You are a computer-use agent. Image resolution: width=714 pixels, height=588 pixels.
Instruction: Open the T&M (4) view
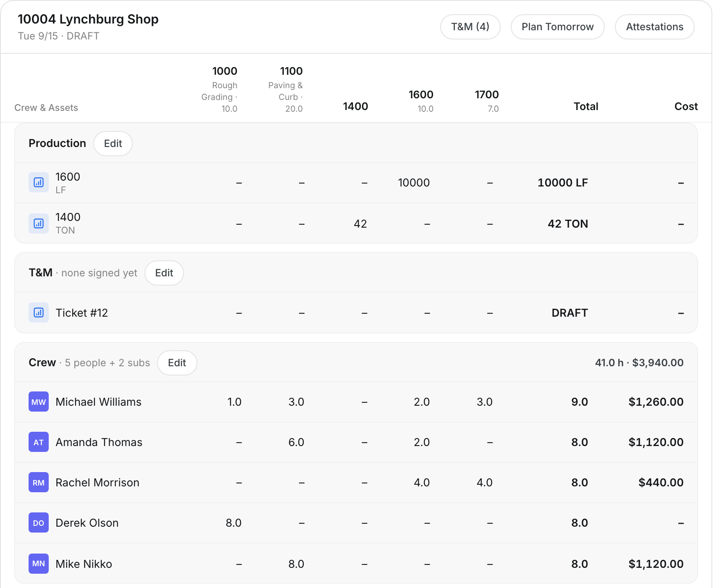(470, 27)
